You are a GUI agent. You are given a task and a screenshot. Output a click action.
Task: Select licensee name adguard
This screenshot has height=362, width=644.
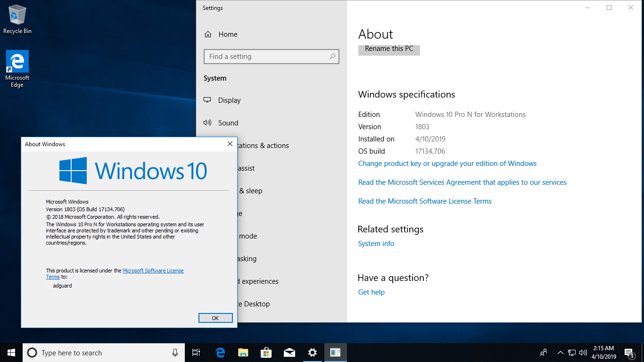pos(63,286)
